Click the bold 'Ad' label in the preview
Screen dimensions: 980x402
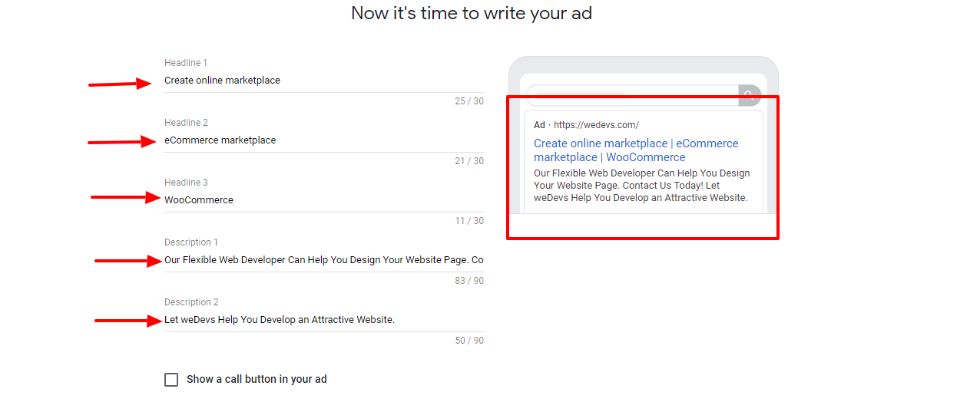539,125
